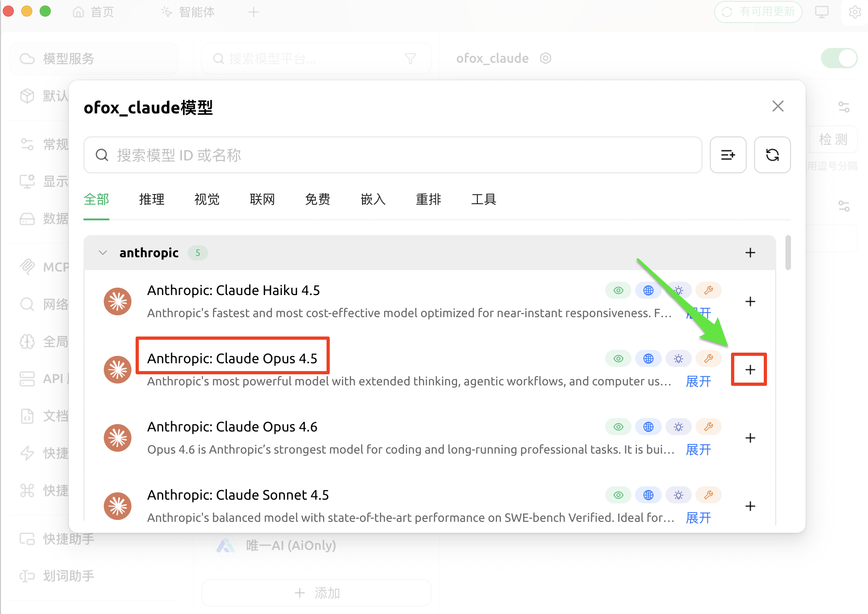Switch to the 视觉 tab

[207, 199]
